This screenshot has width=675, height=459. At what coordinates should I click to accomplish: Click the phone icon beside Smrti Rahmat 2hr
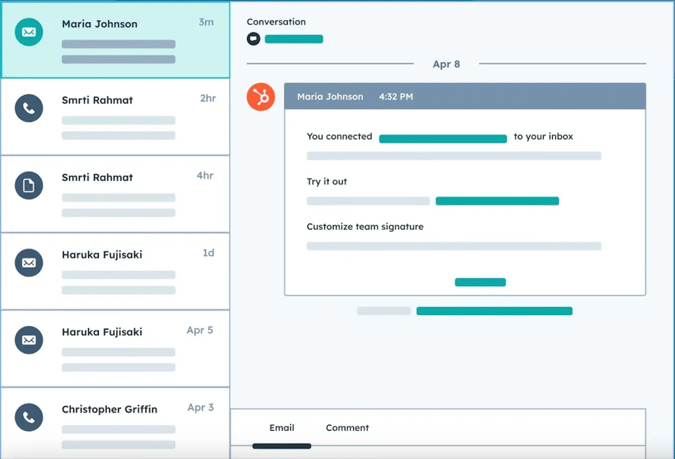click(x=29, y=109)
